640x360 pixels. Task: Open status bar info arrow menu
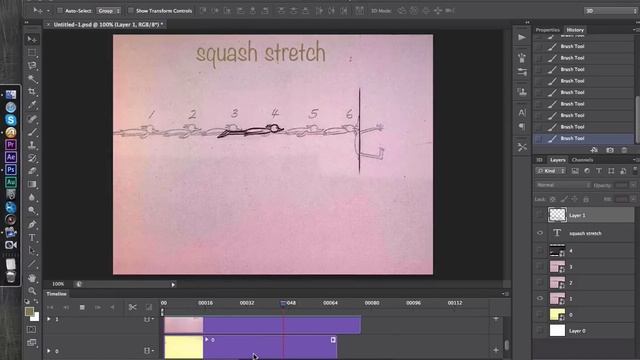[x=173, y=284]
